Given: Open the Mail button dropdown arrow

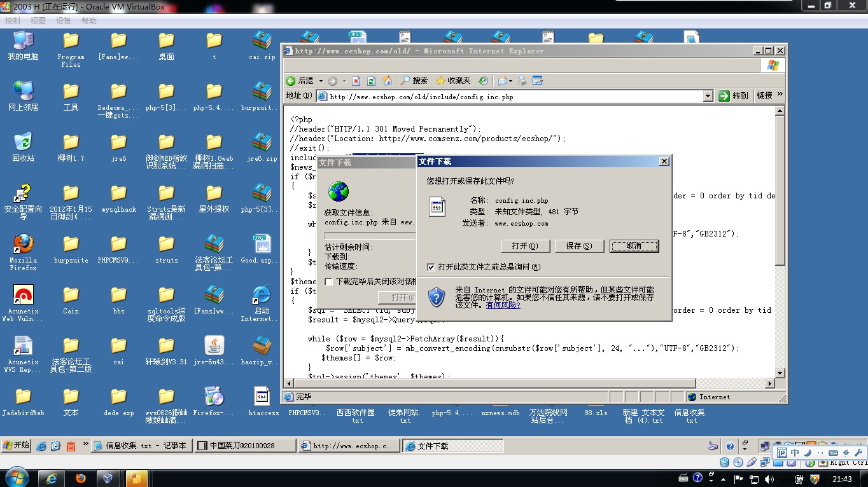Looking at the screenshot, I should click(510, 81).
